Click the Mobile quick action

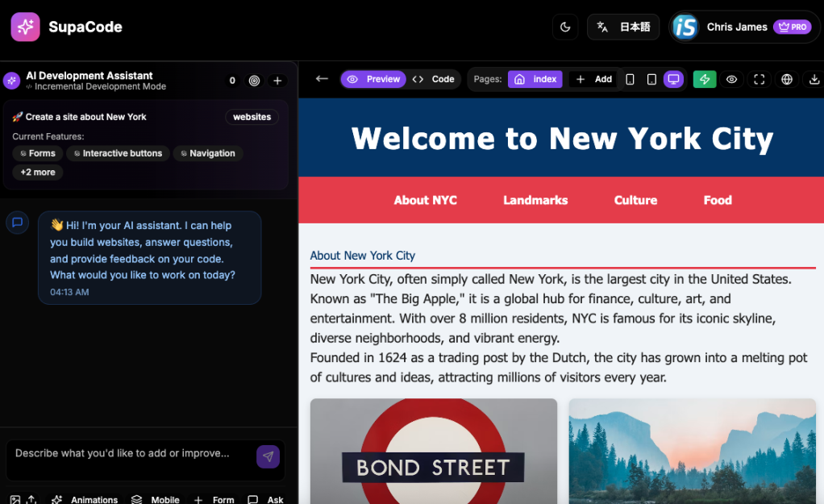pos(156,500)
